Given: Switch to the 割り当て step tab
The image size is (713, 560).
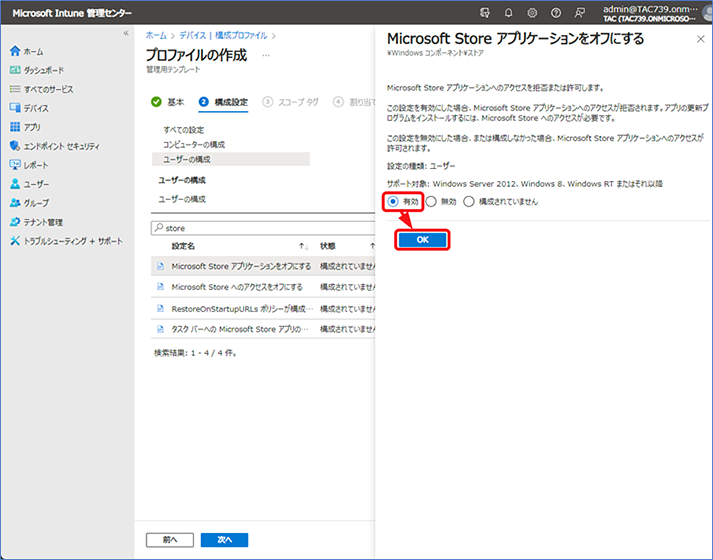Looking at the screenshot, I should click(354, 102).
